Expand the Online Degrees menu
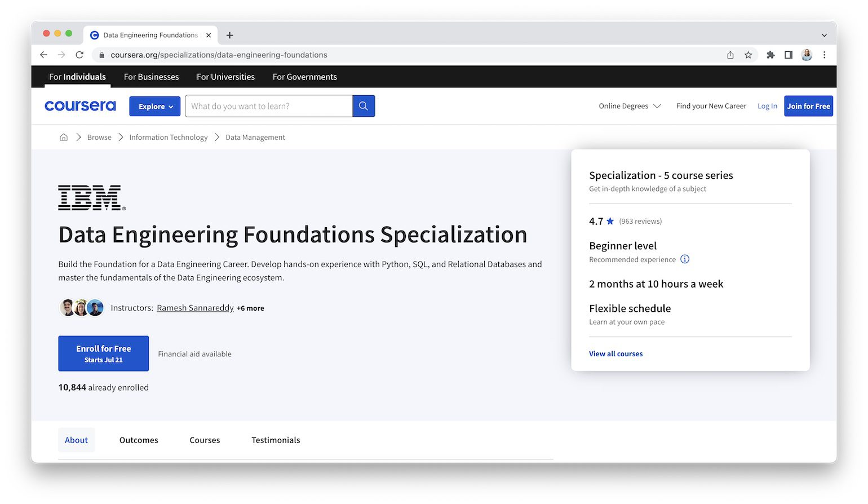 [629, 106]
